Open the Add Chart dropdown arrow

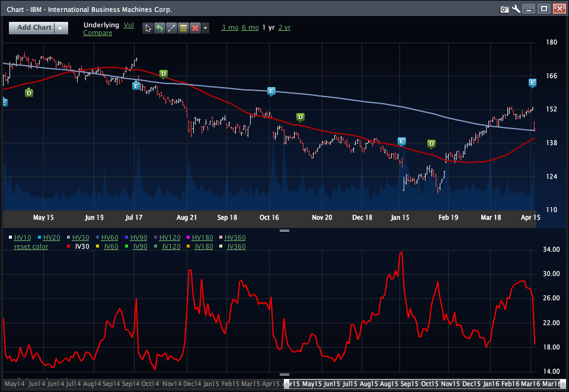[60, 28]
